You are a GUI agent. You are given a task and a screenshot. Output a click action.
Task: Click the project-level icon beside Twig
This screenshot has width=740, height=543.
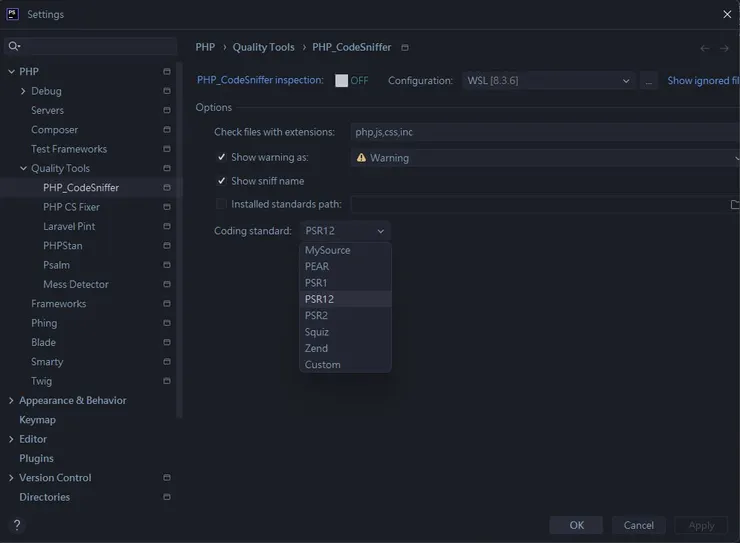tap(167, 381)
